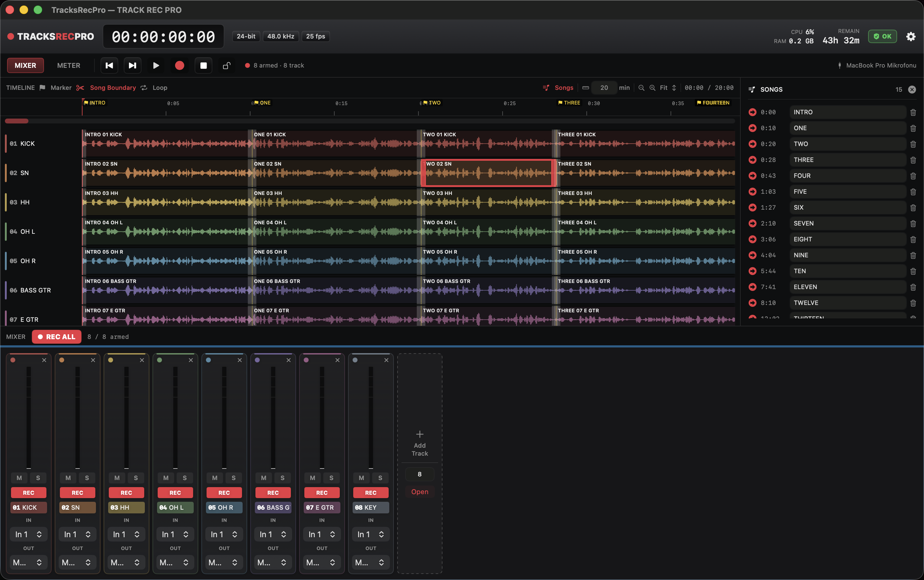Click the red timeline scroll thumb
Screen dimensions: 924x580
pyautogui.click(x=16, y=121)
